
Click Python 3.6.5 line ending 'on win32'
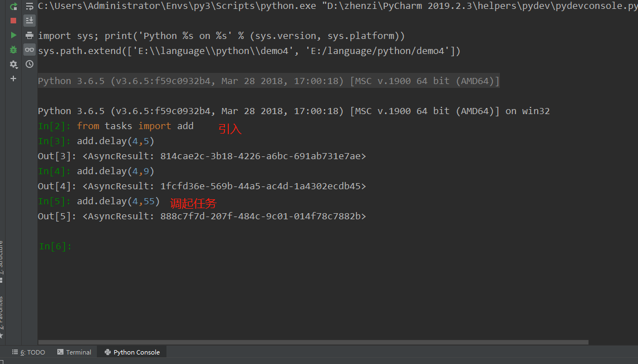click(294, 111)
